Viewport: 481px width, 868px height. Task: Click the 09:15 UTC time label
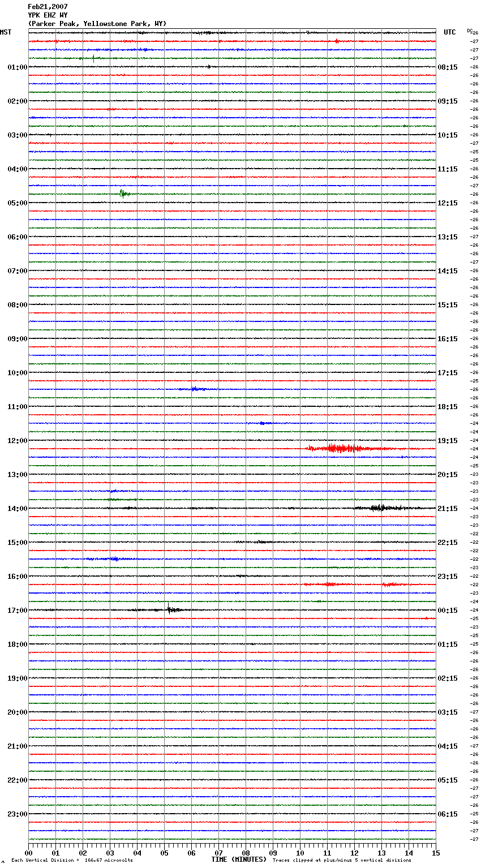pyautogui.click(x=448, y=101)
